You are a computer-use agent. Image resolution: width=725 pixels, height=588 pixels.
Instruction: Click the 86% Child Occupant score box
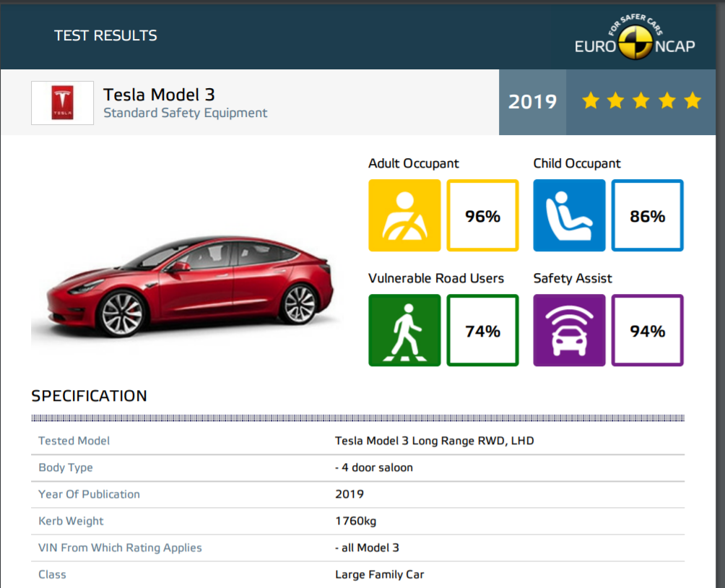[647, 215]
